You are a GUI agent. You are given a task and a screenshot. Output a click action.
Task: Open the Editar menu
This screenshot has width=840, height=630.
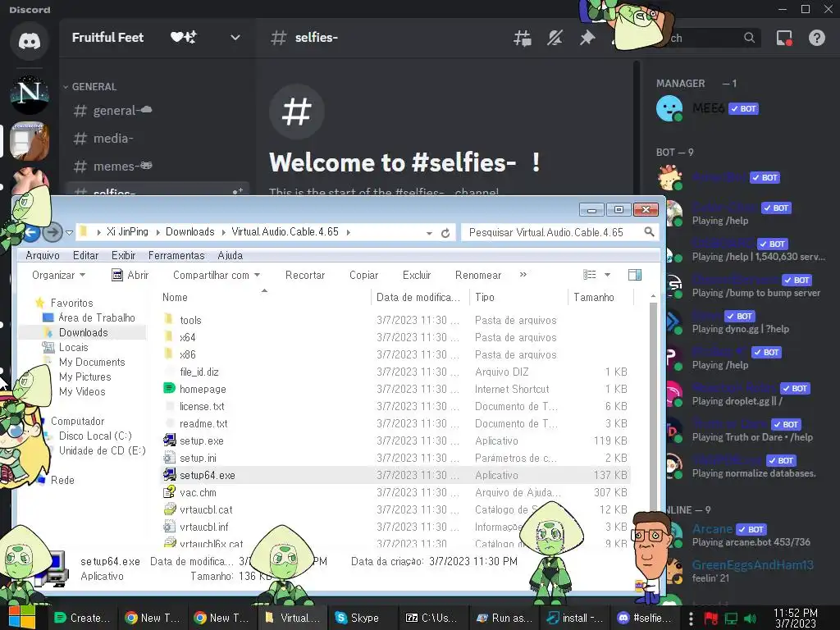pyautogui.click(x=85, y=256)
